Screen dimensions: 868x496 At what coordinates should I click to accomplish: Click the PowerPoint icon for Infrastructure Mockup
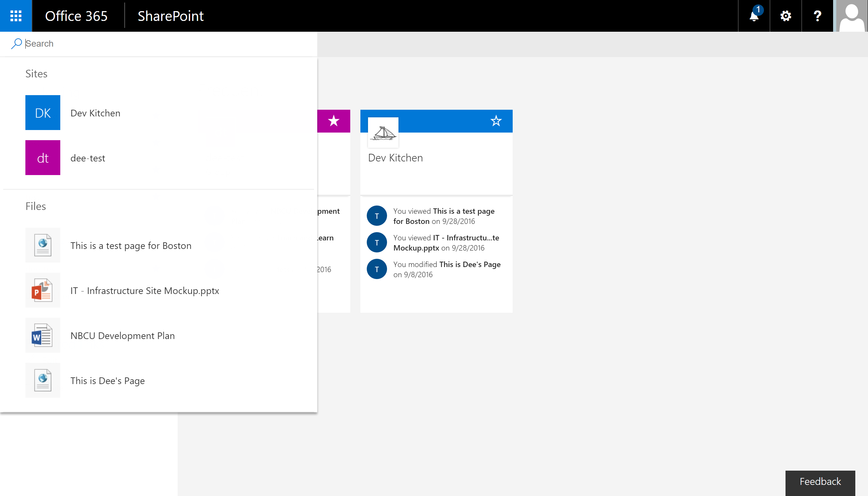coord(43,290)
